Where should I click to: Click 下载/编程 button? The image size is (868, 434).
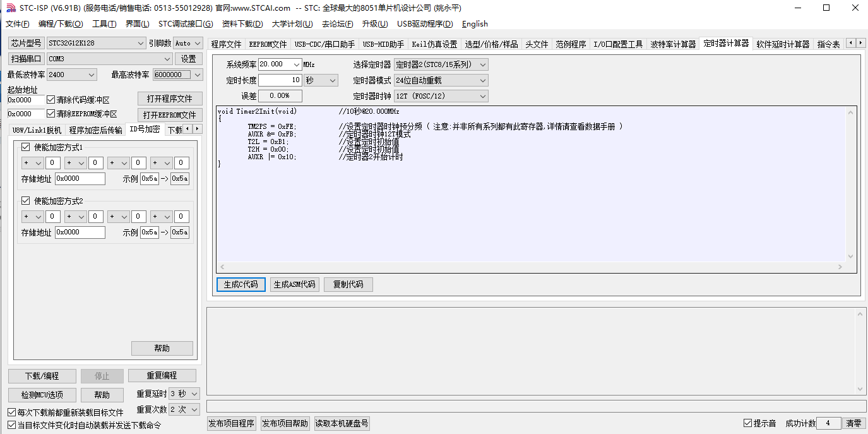(42, 376)
